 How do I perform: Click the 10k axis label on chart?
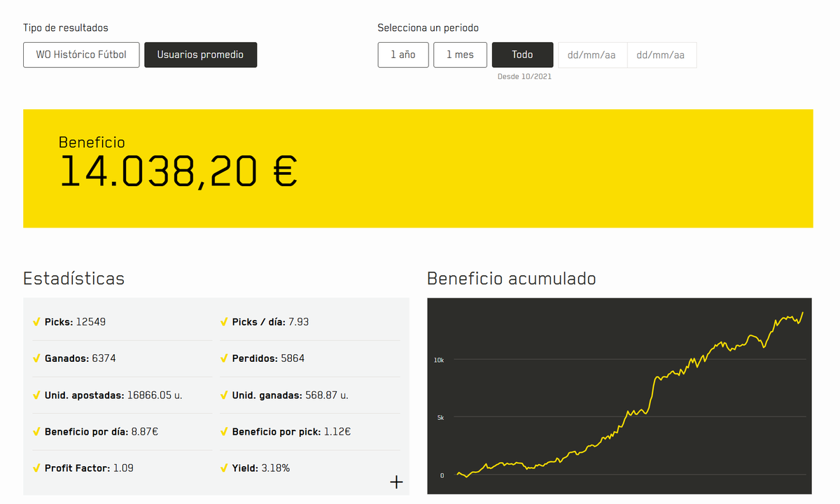[x=439, y=360]
